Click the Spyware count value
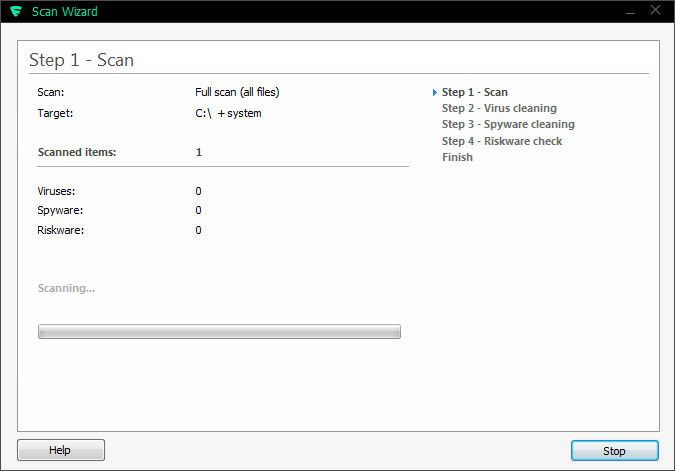 click(x=198, y=210)
